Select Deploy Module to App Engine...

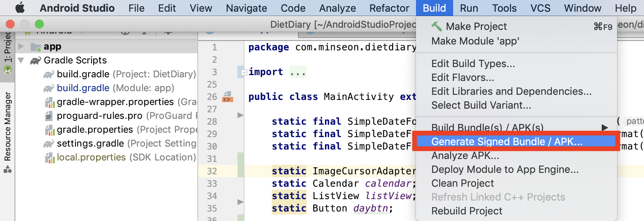tap(517, 170)
